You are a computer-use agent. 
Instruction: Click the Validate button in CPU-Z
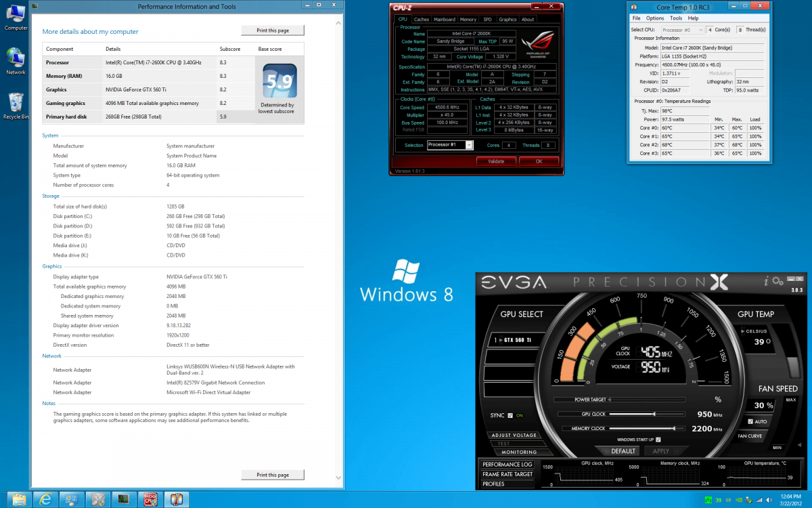496,161
